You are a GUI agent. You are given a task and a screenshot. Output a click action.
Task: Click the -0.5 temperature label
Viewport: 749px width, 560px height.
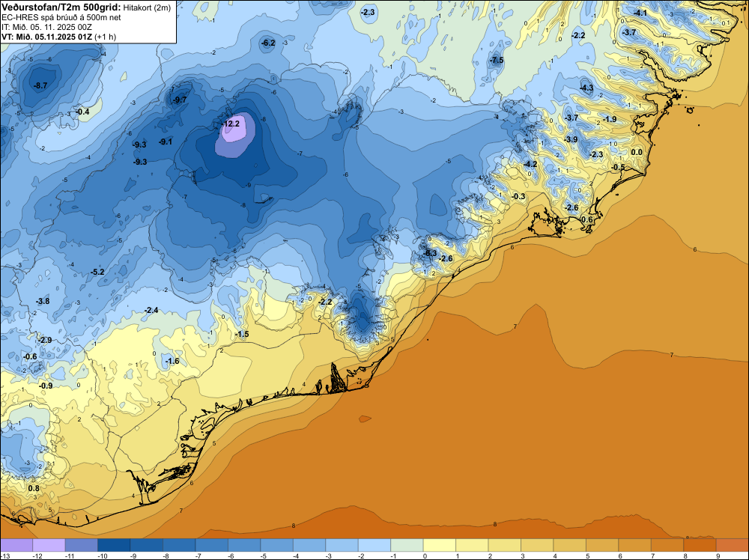click(618, 167)
